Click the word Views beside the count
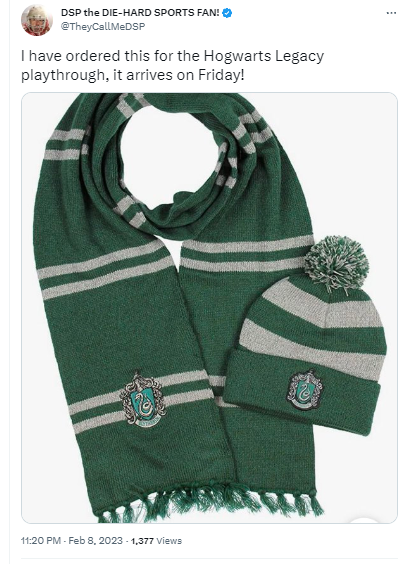The image size is (408, 564). 169,541
